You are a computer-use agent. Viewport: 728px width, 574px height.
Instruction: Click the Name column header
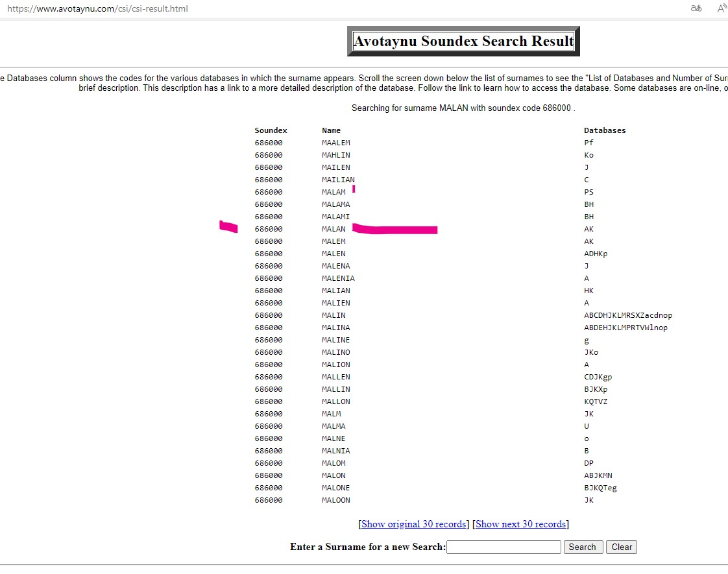point(331,130)
